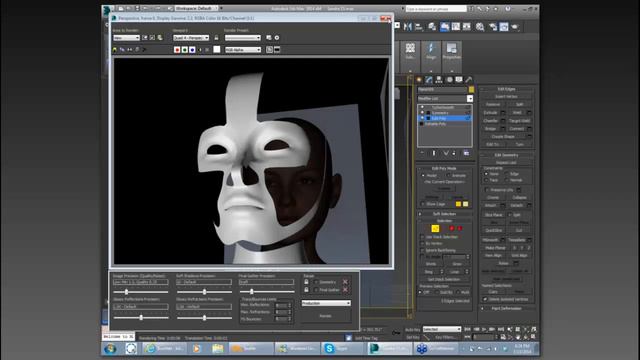Click the white color swatch in render window
The height and width of the screenshot is (360, 640).
pyautogui.click(x=217, y=49)
